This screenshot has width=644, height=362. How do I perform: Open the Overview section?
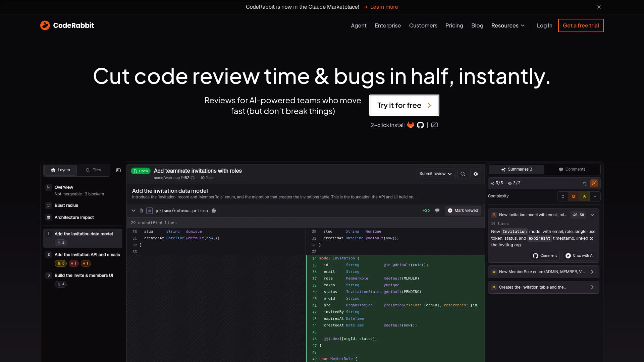click(x=83, y=190)
